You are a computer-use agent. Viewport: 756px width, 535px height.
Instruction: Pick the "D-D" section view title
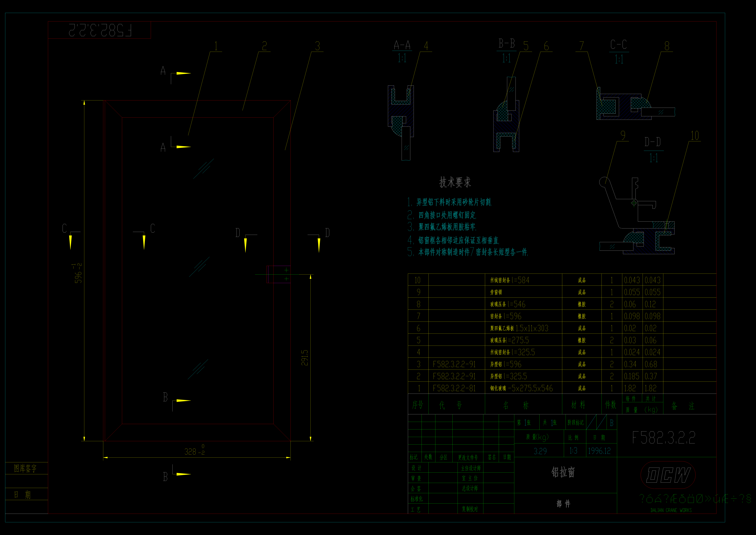pyautogui.click(x=653, y=142)
